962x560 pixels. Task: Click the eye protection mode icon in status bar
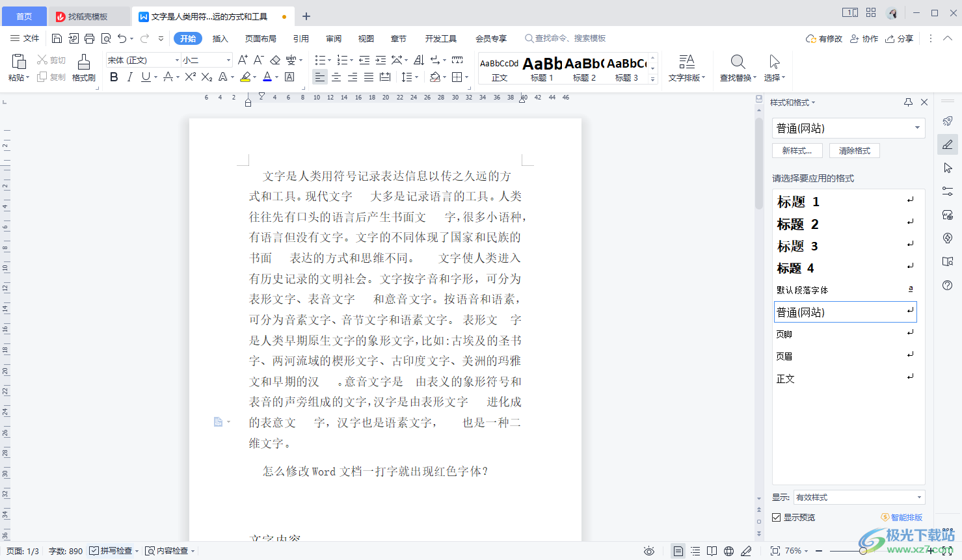(649, 551)
